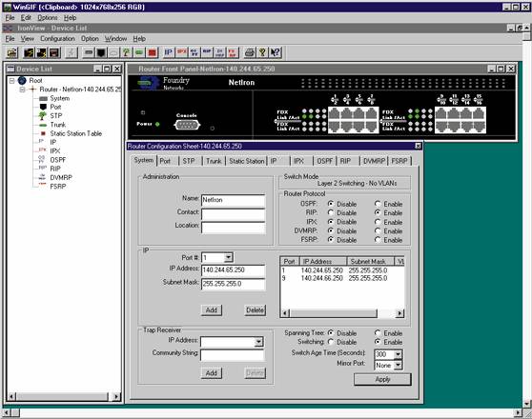Click the green Trunk toolbar icon
The width and height of the screenshot is (532, 419).
tap(139, 52)
